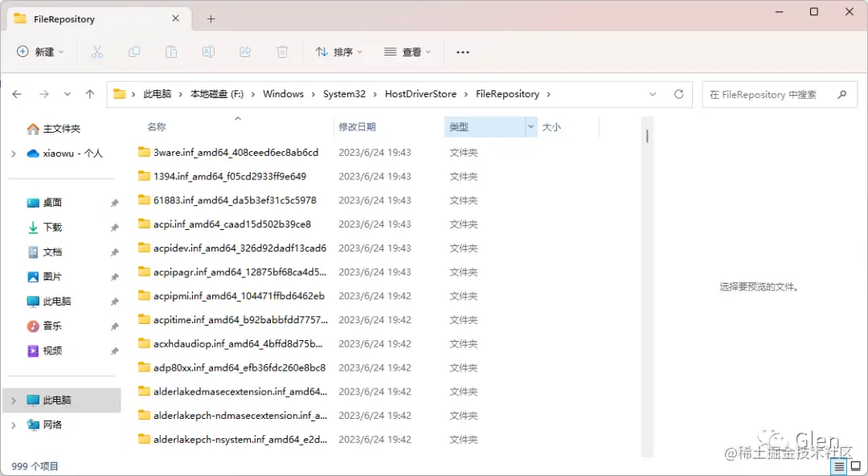
Task: Expand 此电脑 tree node in sidebar
Action: click(x=14, y=400)
